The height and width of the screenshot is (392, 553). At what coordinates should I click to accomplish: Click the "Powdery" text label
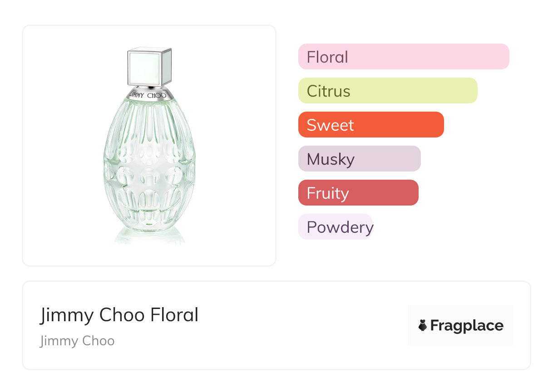tap(340, 227)
